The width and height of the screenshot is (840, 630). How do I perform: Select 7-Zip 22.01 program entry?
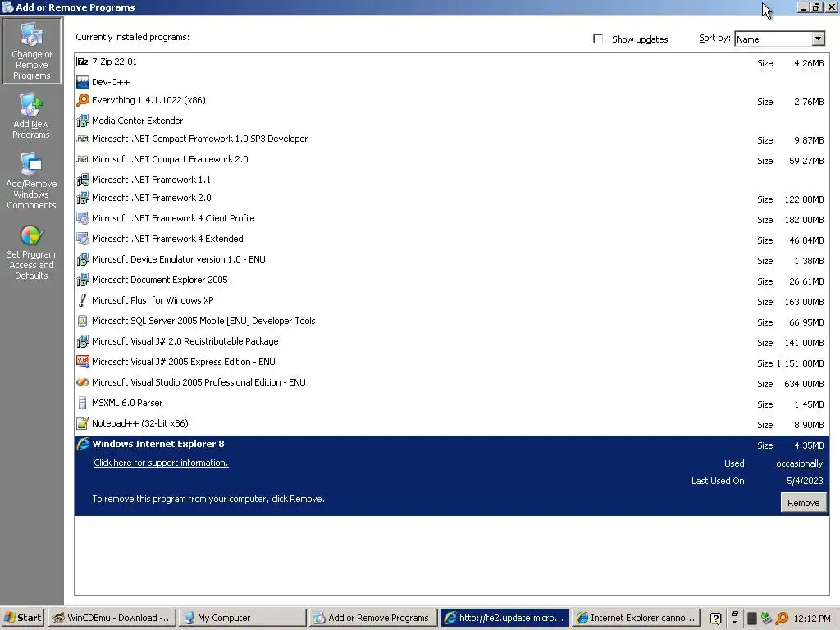coord(452,62)
